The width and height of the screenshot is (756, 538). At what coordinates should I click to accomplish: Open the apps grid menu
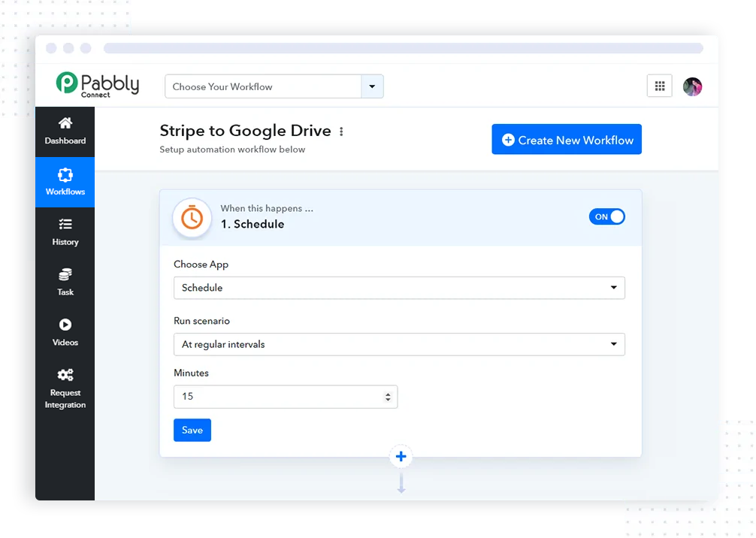pyautogui.click(x=660, y=86)
